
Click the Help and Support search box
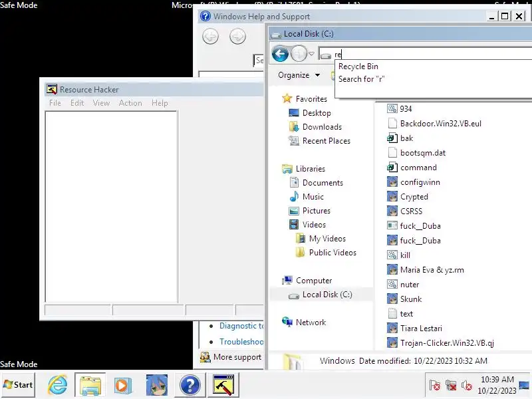[259, 61]
